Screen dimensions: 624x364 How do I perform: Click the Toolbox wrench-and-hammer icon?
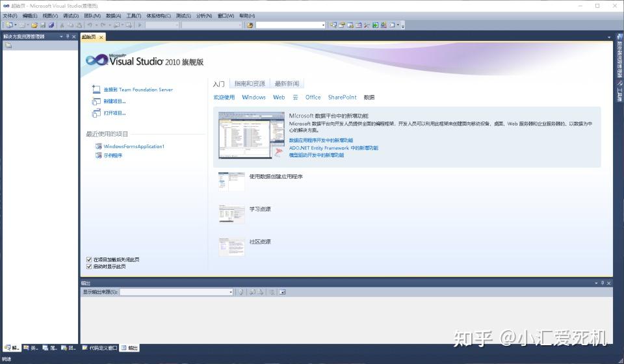pos(366,25)
